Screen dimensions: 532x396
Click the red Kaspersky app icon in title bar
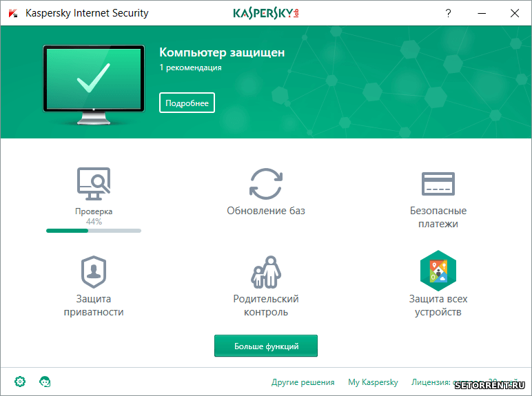[13, 13]
